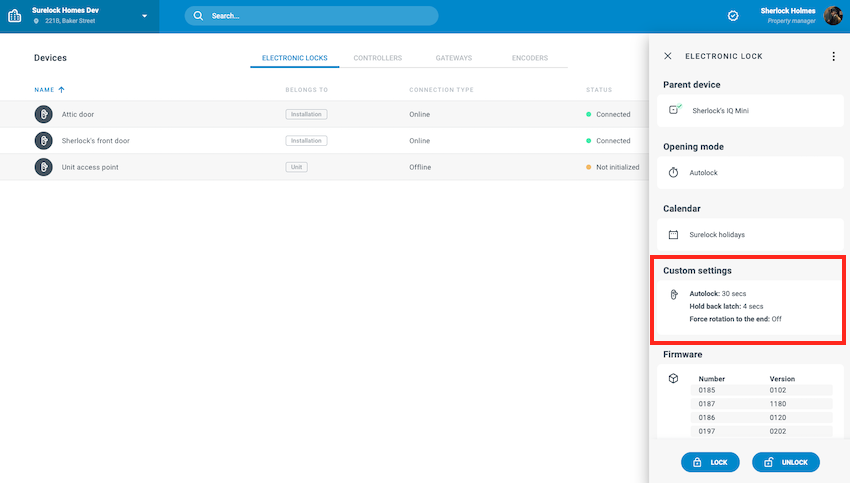Screen dimensions: 850x483
Task: Click Sherlock's front door lock icon
Action: tap(43, 141)
